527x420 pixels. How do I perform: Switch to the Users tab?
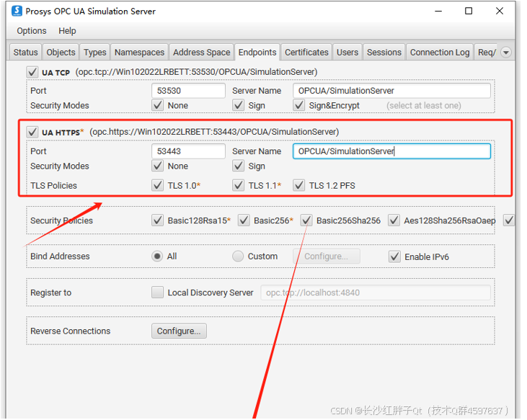click(347, 53)
